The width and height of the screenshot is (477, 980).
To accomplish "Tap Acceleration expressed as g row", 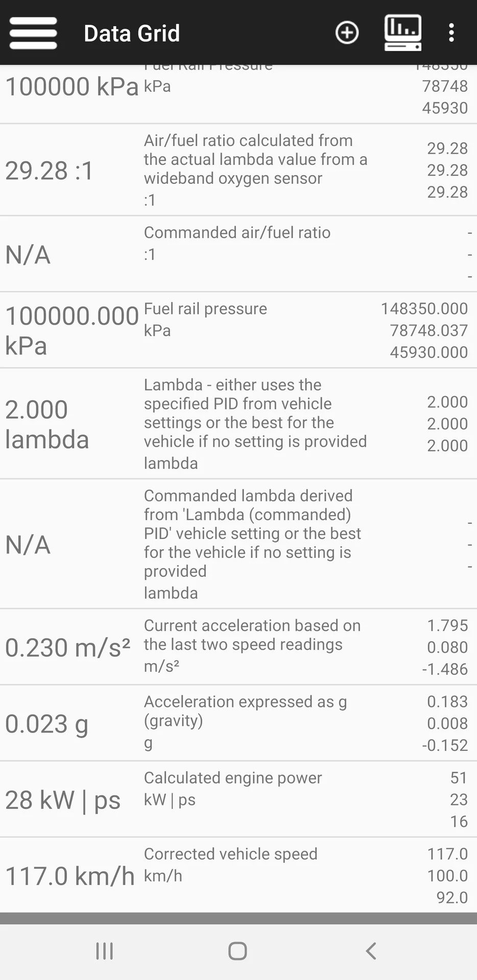I will 238,722.
